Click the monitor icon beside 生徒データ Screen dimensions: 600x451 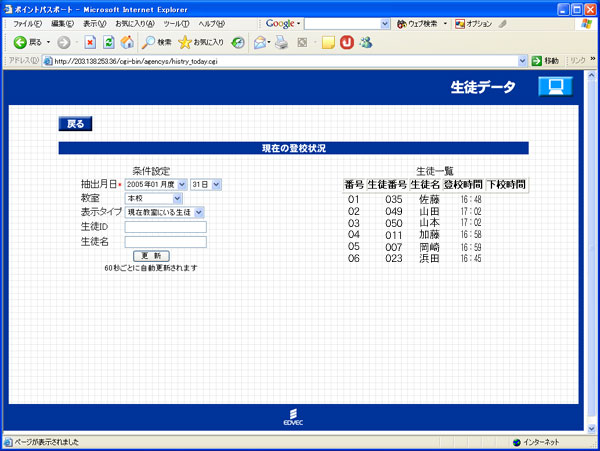tap(556, 86)
